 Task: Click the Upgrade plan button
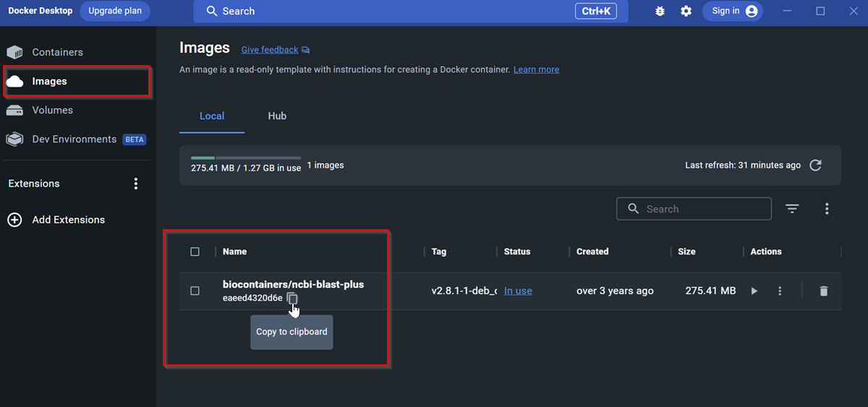[x=115, y=12]
